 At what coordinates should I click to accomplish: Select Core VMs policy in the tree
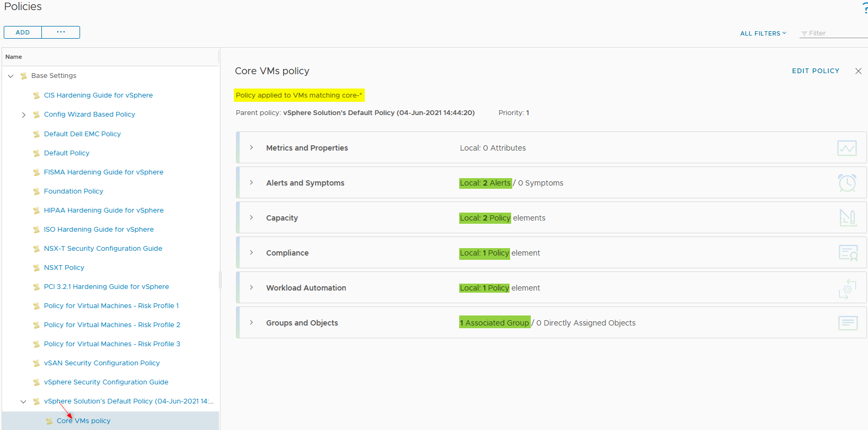click(84, 420)
